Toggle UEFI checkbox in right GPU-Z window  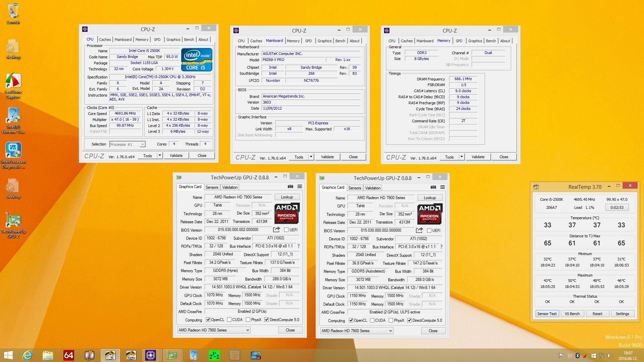tap(429, 231)
